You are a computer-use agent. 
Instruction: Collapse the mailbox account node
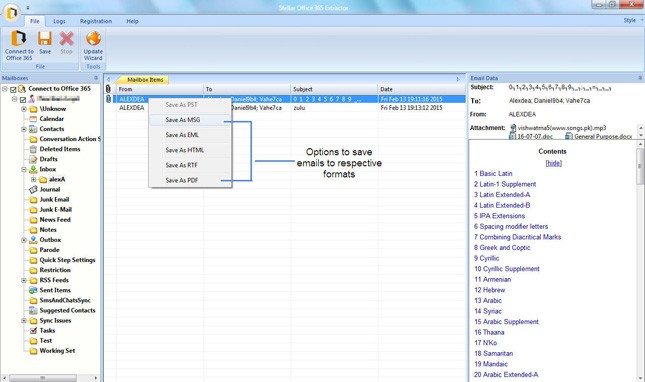click(x=14, y=99)
